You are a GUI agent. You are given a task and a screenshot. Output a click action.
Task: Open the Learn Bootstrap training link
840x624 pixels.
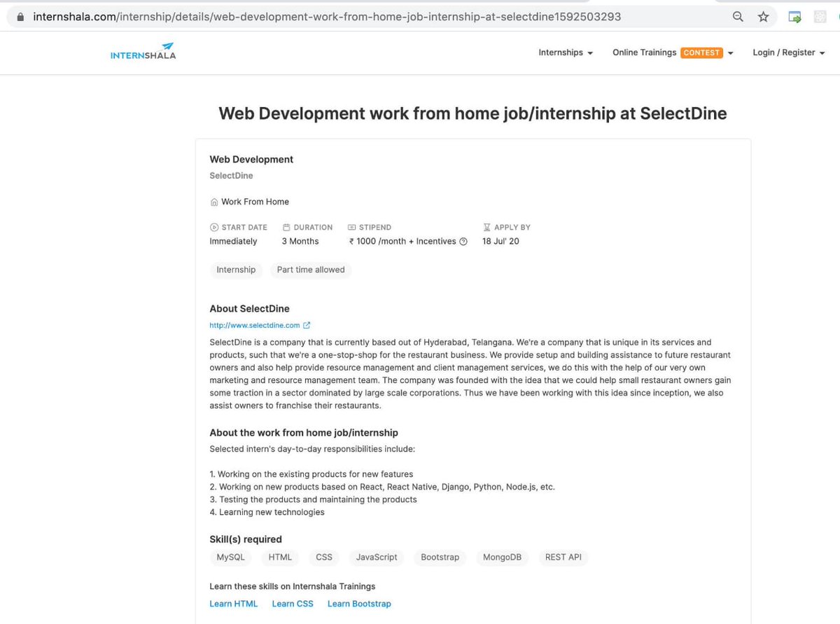tap(359, 604)
